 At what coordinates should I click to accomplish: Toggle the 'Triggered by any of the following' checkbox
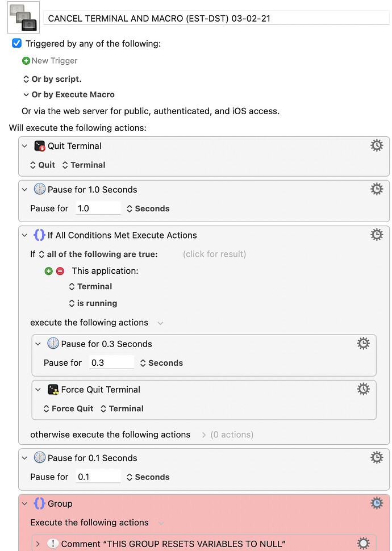[x=16, y=44]
